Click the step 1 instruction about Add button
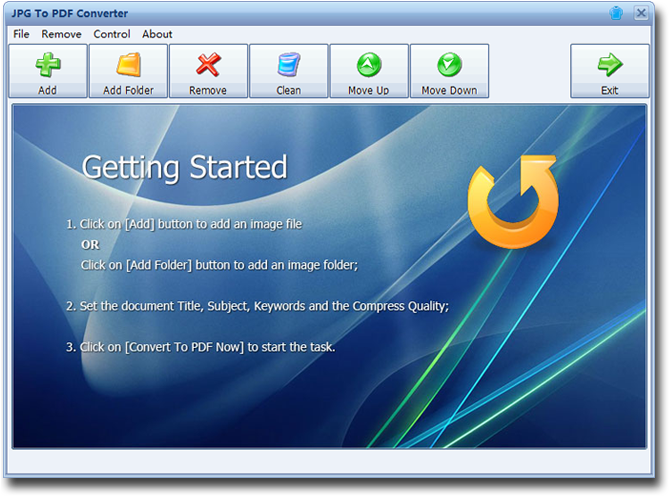 [x=184, y=224]
